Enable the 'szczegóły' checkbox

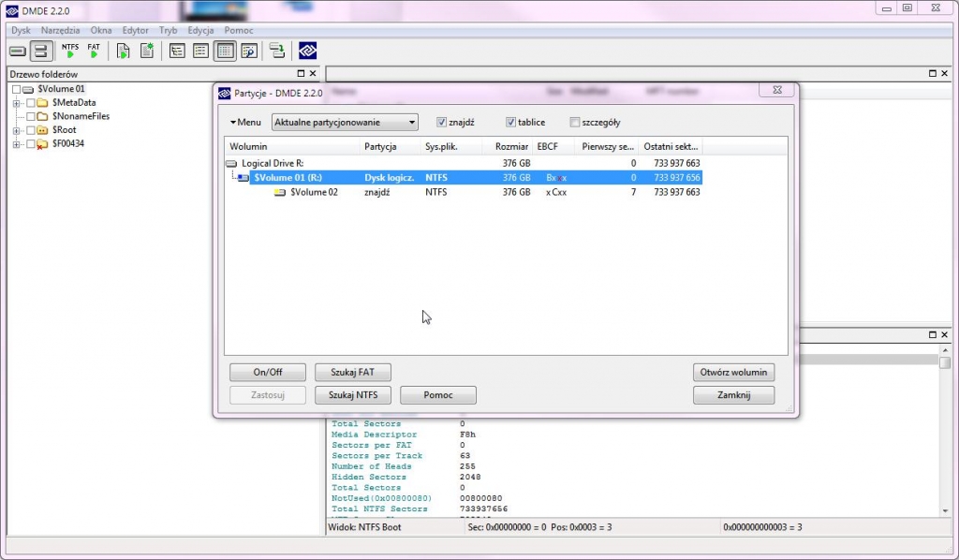[x=574, y=123]
